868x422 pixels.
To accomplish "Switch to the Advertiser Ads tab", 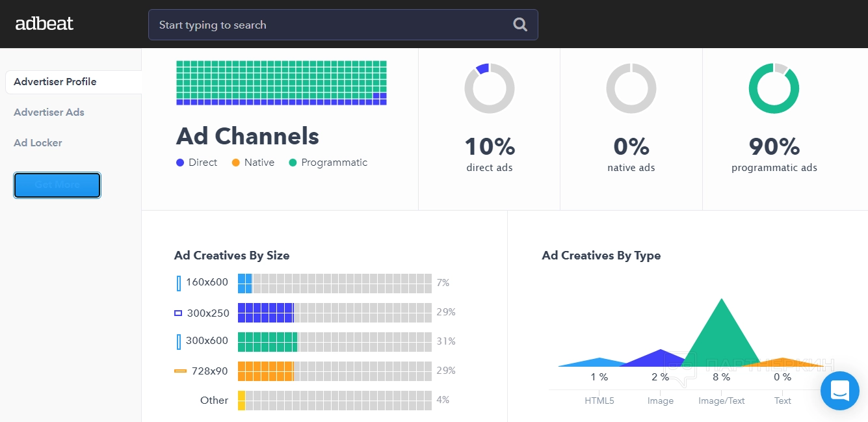I will (x=49, y=112).
